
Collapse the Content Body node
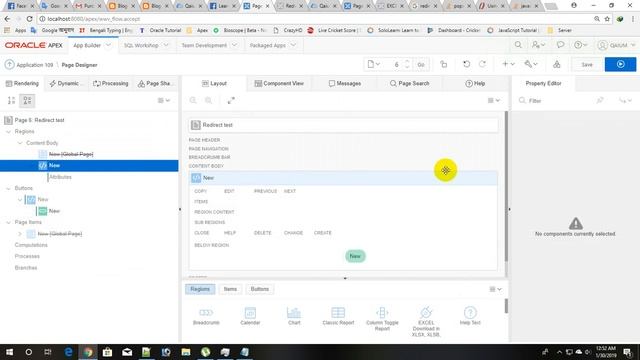click(20, 143)
